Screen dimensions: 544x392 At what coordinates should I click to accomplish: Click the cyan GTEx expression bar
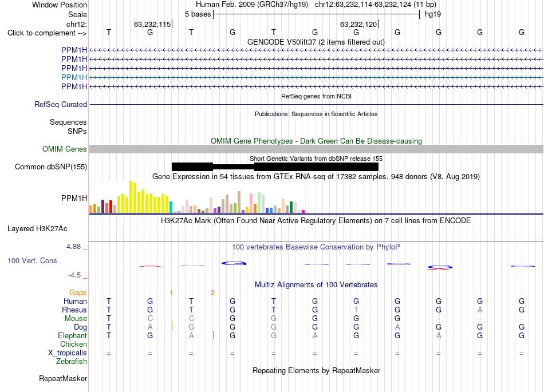click(x=171, y=207)
